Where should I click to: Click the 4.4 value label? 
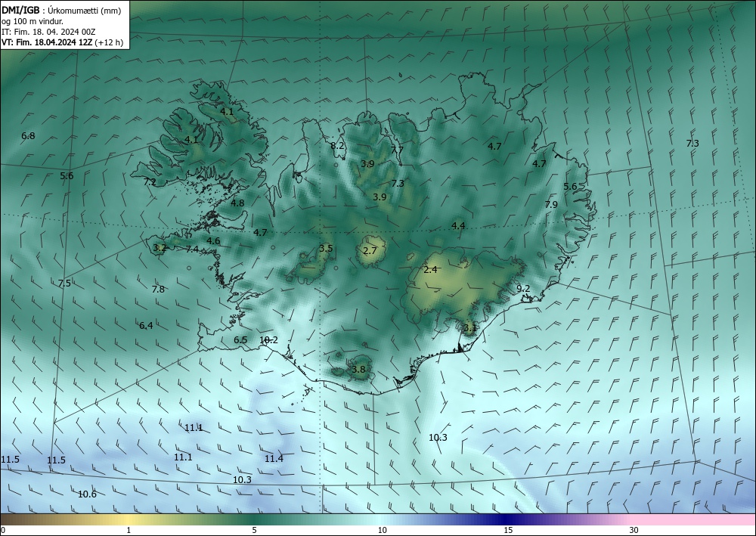click(459, 225)
